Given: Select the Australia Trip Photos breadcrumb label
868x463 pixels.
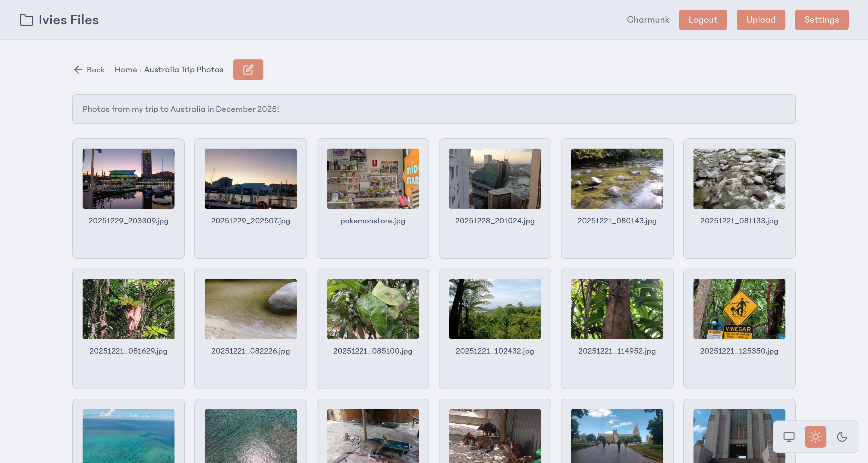Looking at the screenshot, I should coord(184,69).
